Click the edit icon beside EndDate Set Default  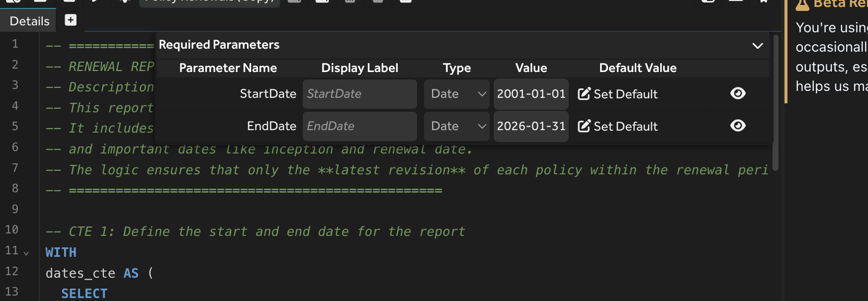pos(584,126)
